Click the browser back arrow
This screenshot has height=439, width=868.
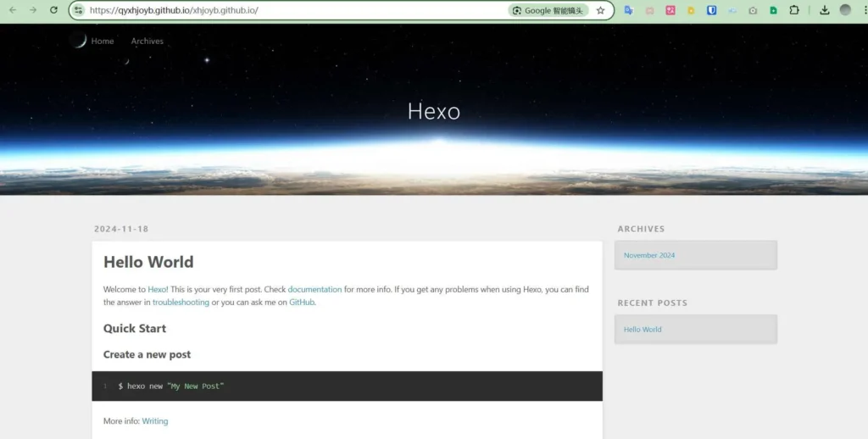[x=12, y=10]
